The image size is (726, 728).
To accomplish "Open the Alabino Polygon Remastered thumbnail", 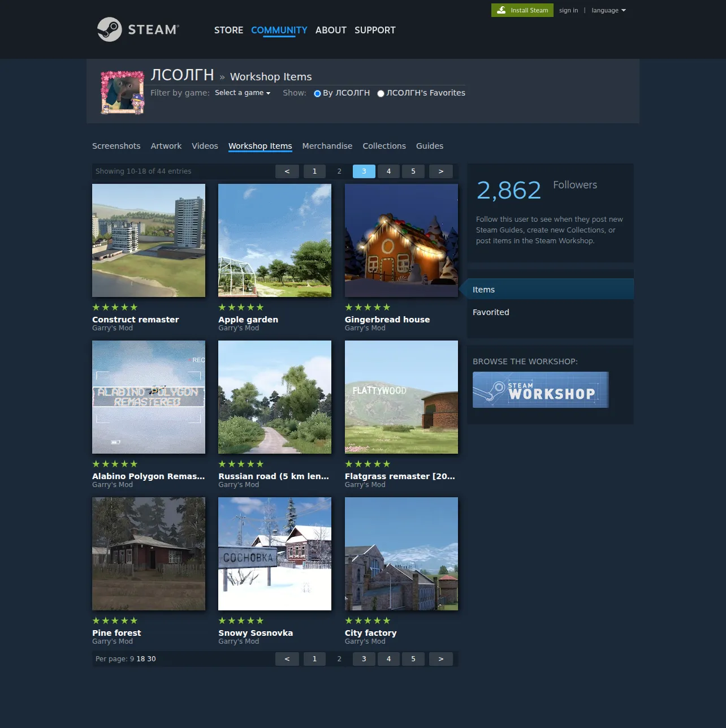I will (x=149, y=397).
